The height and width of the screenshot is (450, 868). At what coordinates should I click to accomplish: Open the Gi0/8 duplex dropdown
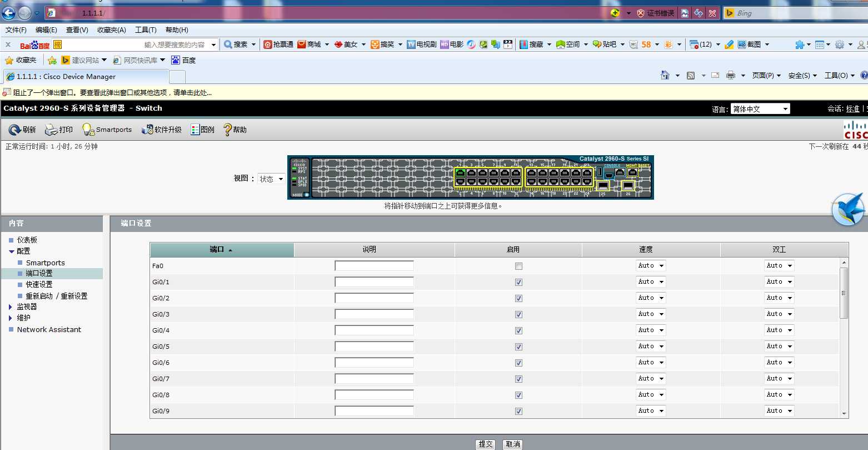(779, 395)
